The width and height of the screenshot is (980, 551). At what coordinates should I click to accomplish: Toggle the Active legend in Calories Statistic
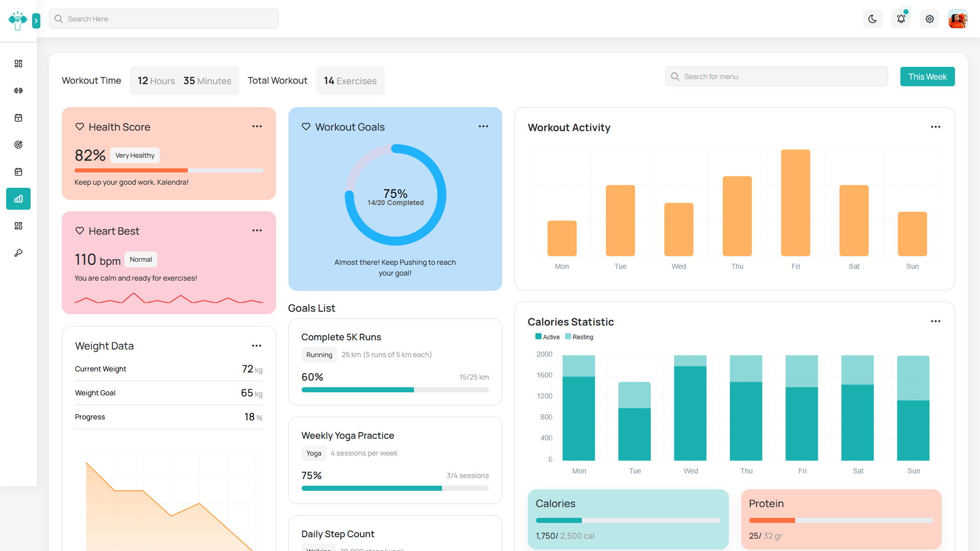point(547,337)
